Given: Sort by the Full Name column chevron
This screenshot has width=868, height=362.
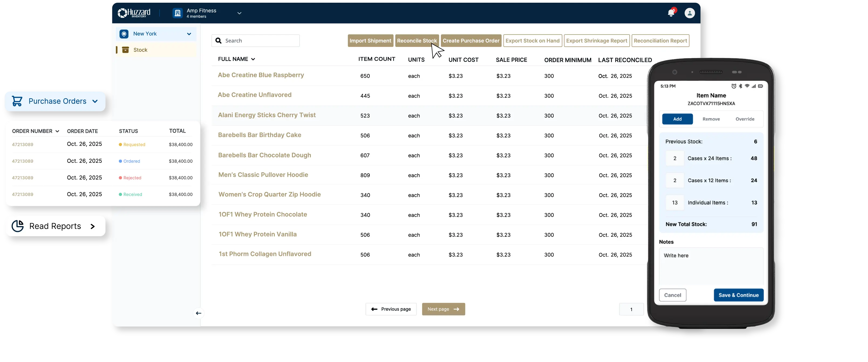Looking at the screenshot, I should (x=253, y=59).
